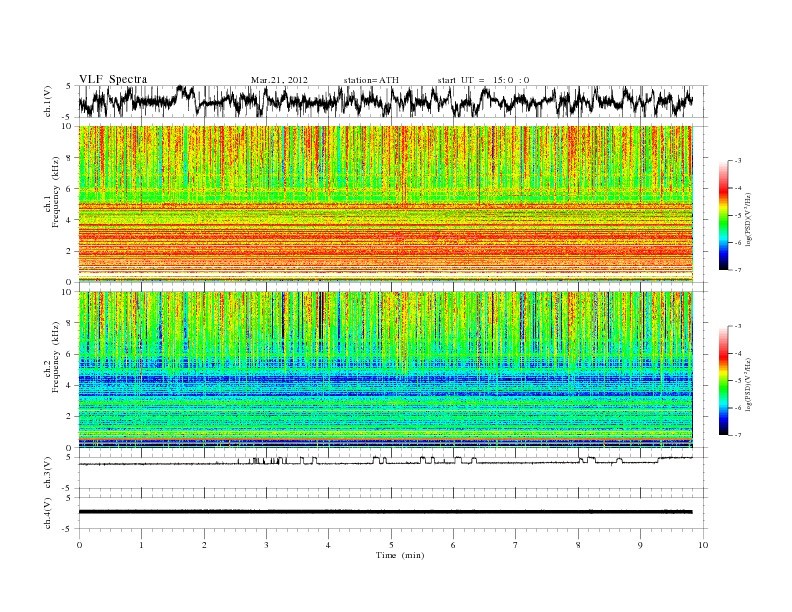
Task: Select the "ch.3(V)" axis label
Action: pyautogui.click(x=47, y=473)
